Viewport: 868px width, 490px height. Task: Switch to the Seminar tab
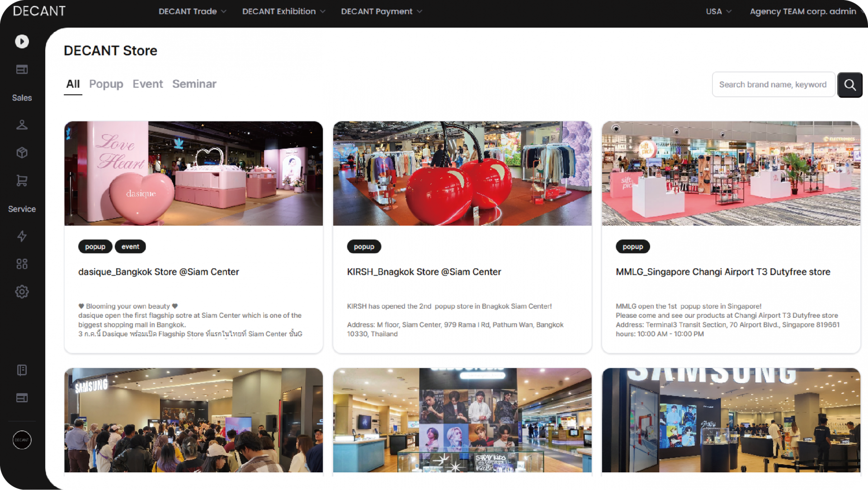click(194, 84)
